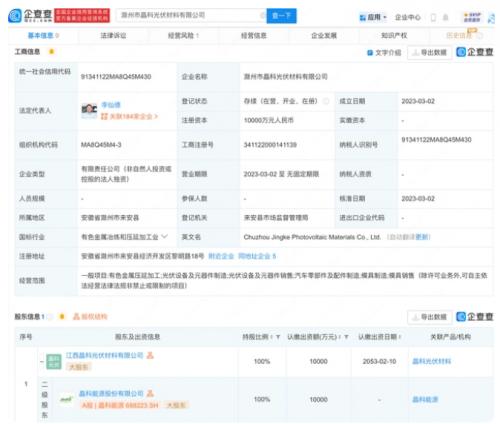Click the customer service icon at top right edge
This screenshot has width=500, height=424.
pyautogui.click(x=491, y=17)
